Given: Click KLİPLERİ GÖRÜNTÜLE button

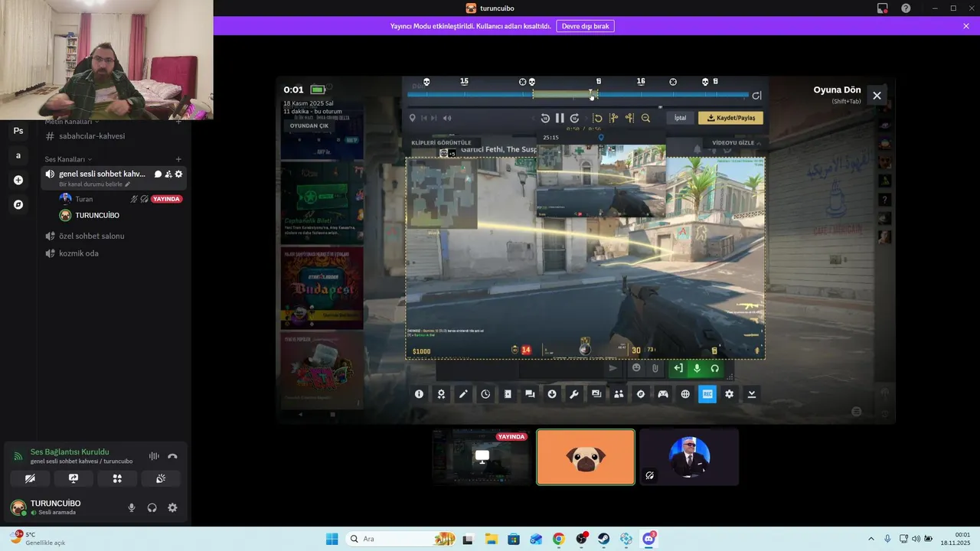Looking at the screenshot, I should coord(441,143).
